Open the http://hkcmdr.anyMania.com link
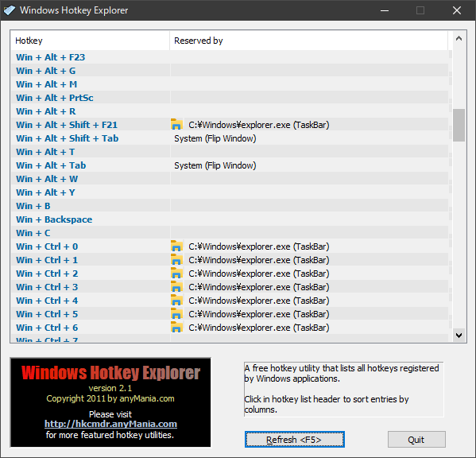 [x=110, y=424]
